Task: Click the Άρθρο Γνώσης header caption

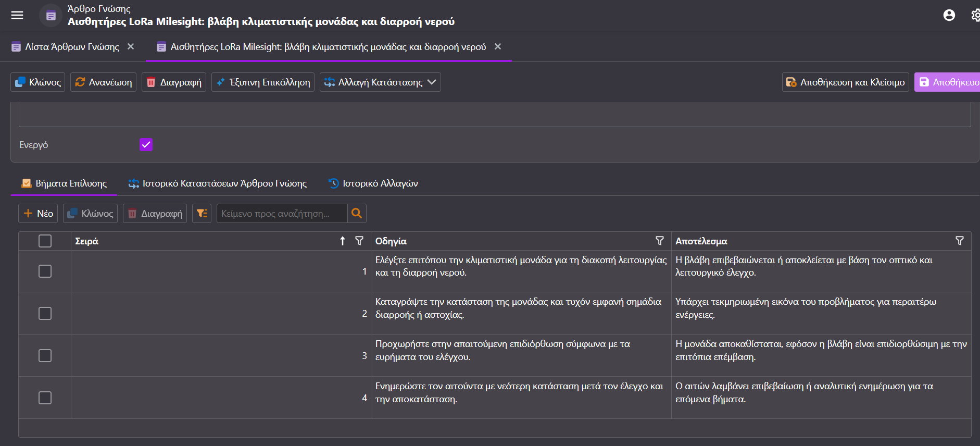Action: tap(99, 9)
